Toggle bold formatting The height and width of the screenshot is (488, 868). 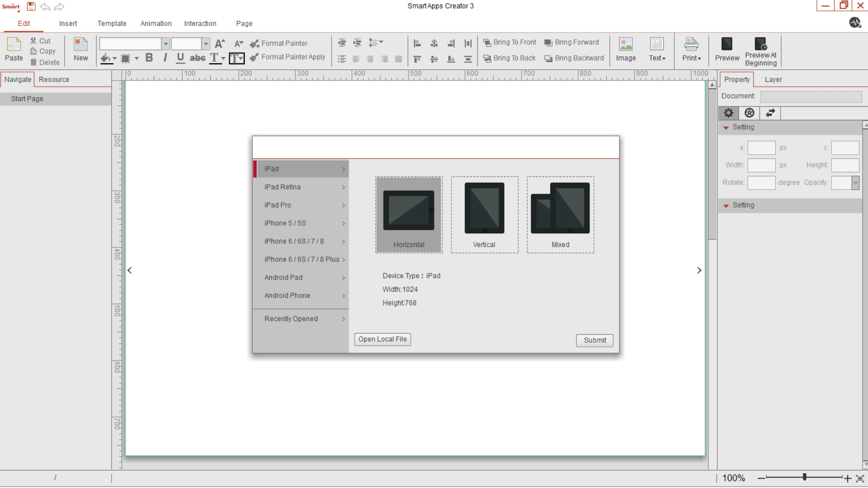[x=149, y=58]
